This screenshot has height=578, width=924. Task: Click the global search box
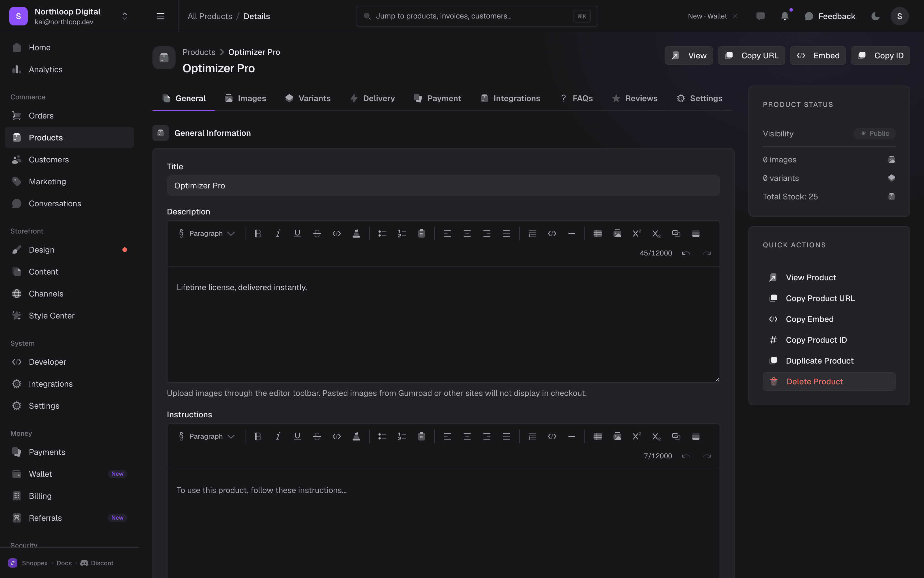[477, 16]
